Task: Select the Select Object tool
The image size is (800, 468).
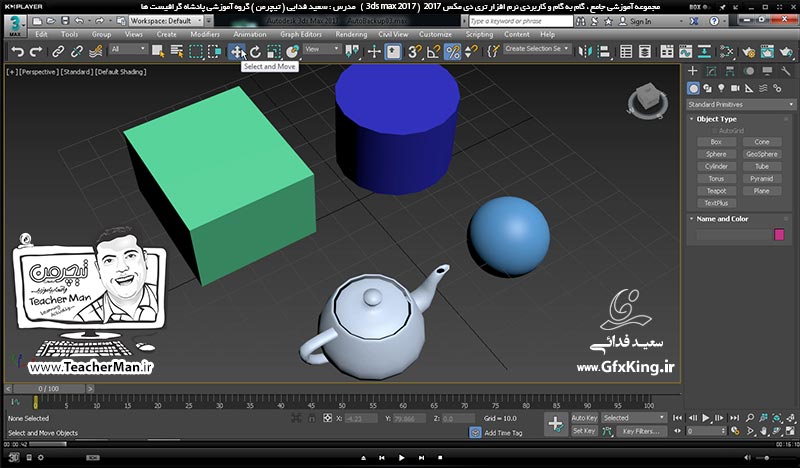Action: tap(158, 52)
